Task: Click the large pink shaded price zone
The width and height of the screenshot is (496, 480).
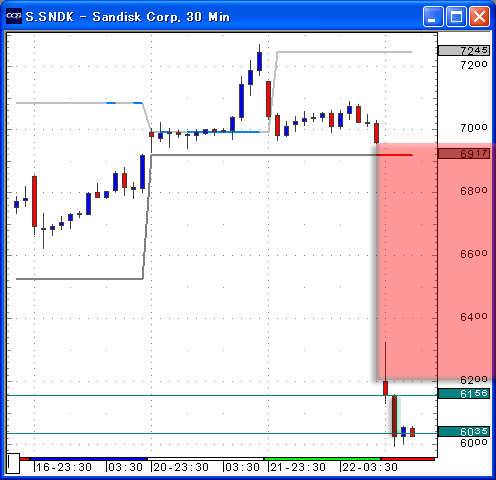Action: pyautogui.click(x=435, y=262)
